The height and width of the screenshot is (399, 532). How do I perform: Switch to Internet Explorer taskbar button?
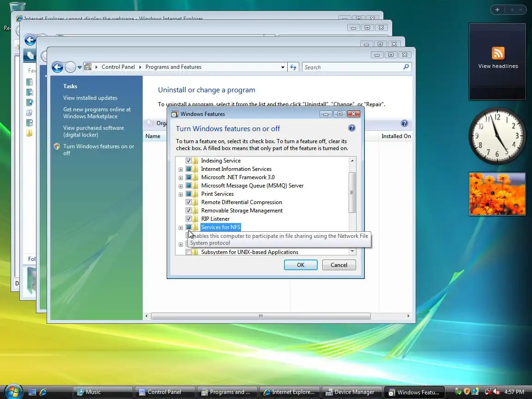click(290, 392)
